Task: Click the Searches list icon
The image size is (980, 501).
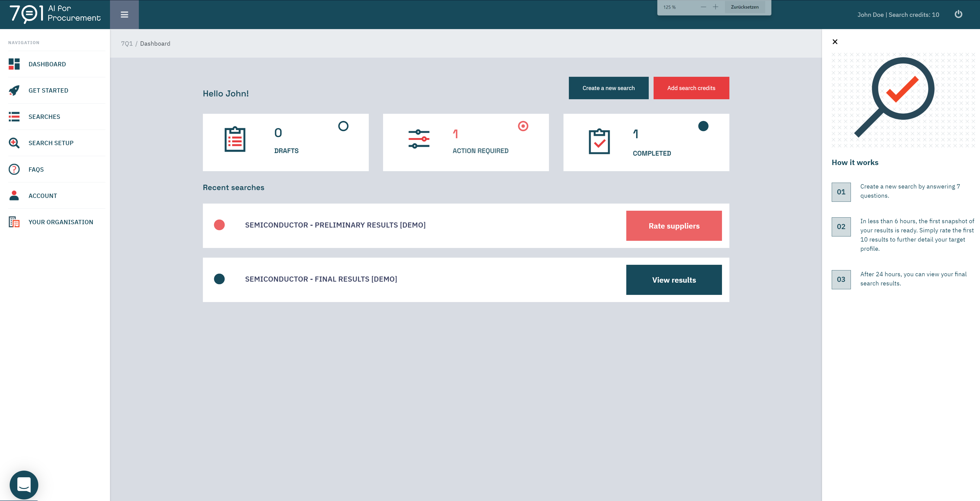Action: (x=14, y=117)
